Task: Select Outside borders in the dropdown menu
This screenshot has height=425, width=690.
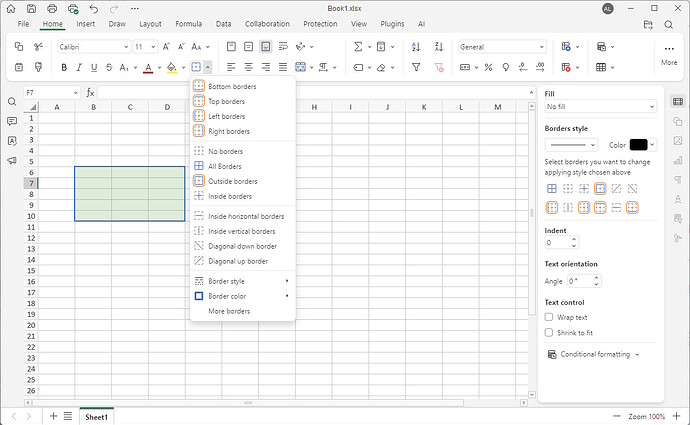Action: pyautogui.click(x=232, y=181)
